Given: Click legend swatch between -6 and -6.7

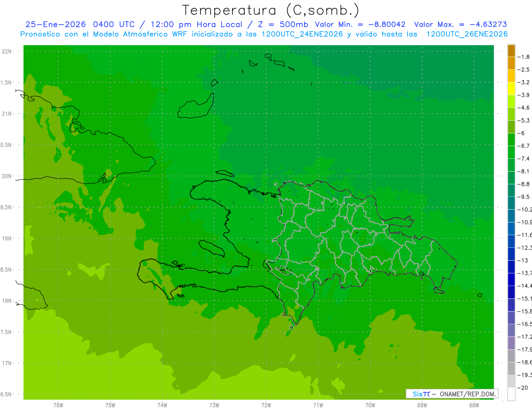Looking at the screenshot, I should pos(511,139).
